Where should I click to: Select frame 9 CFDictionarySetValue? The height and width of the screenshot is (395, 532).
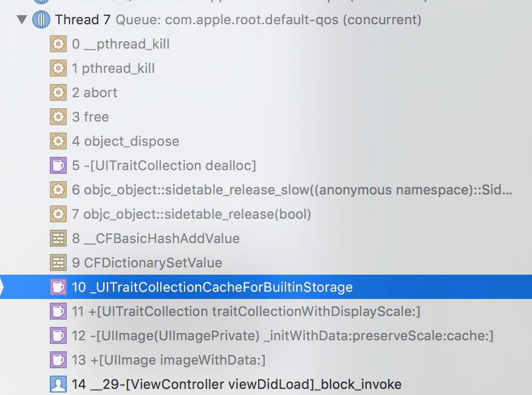pos(147,263)
